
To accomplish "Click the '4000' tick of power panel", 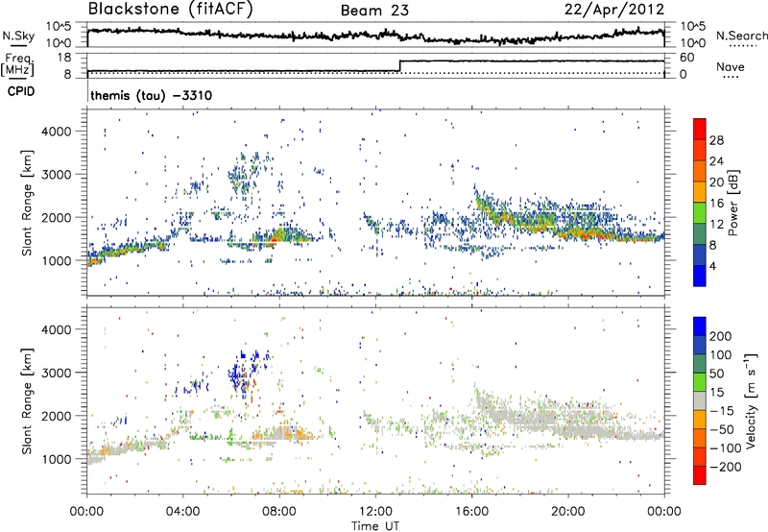I will [x=56, y=132].
